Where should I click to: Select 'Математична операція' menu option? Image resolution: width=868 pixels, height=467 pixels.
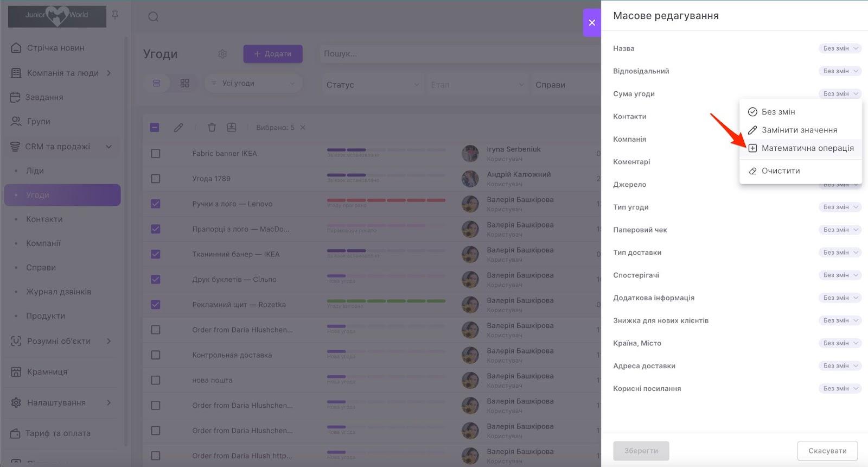(807, 148)
